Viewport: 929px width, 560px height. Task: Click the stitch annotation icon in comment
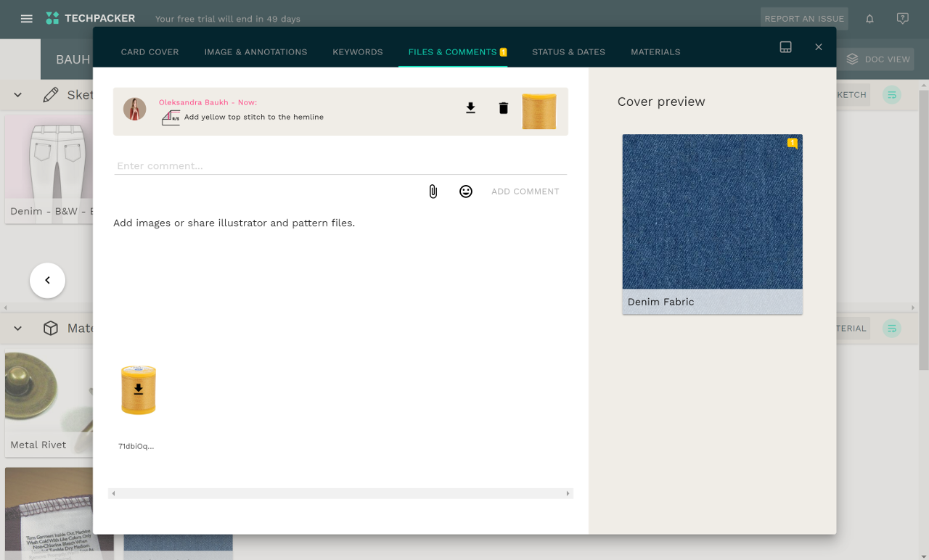pyautogui.click(x=171, y=117)
